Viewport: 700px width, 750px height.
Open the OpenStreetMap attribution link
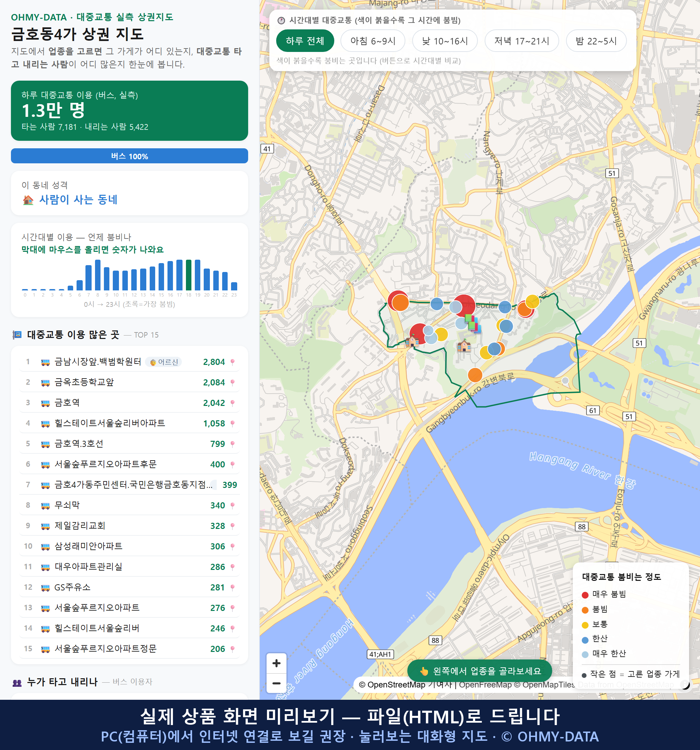point(392,684)
